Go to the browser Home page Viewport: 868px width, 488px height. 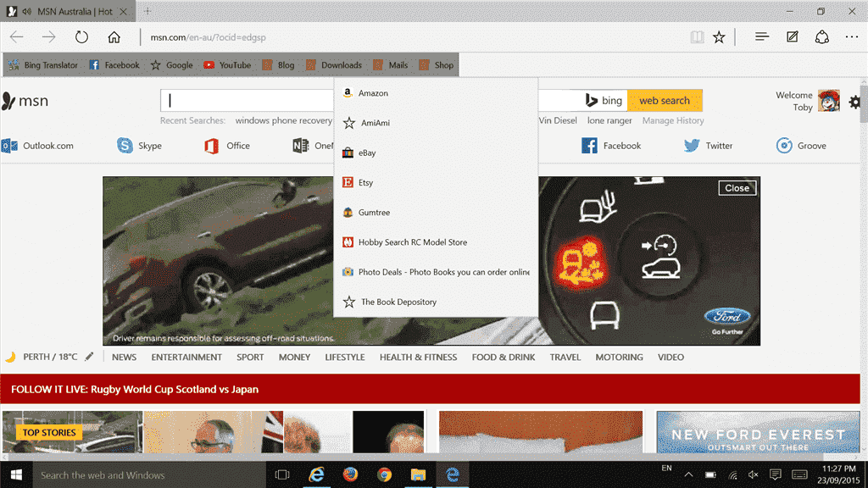pos(114,37)
